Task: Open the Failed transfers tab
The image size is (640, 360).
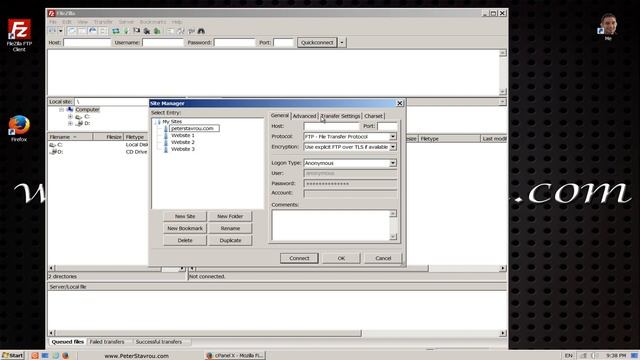Action: (107, 342)
